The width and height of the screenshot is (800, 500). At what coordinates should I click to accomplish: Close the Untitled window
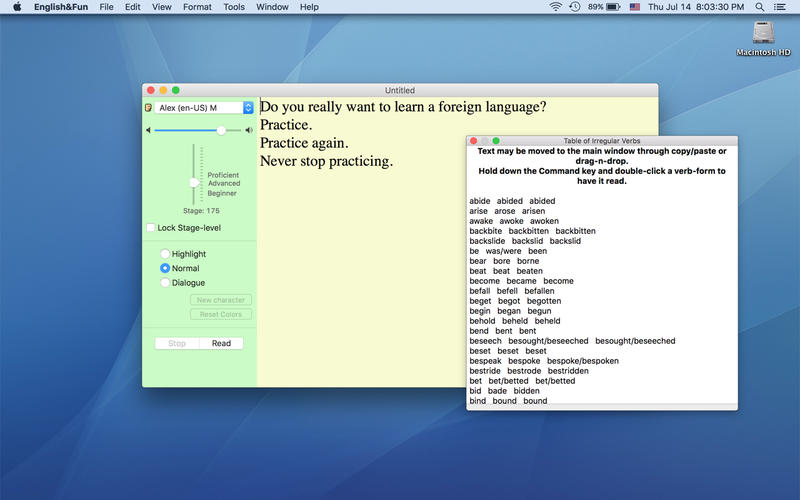[151, 90]
